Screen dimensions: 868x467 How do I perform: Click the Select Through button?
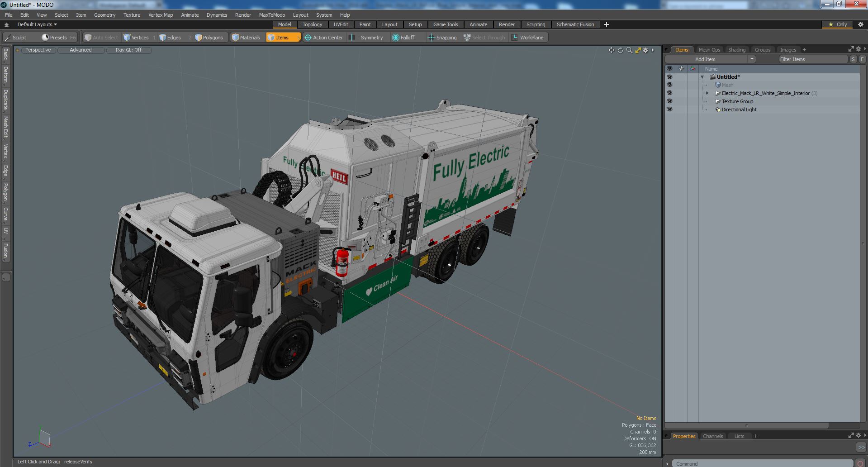(484, 38)
